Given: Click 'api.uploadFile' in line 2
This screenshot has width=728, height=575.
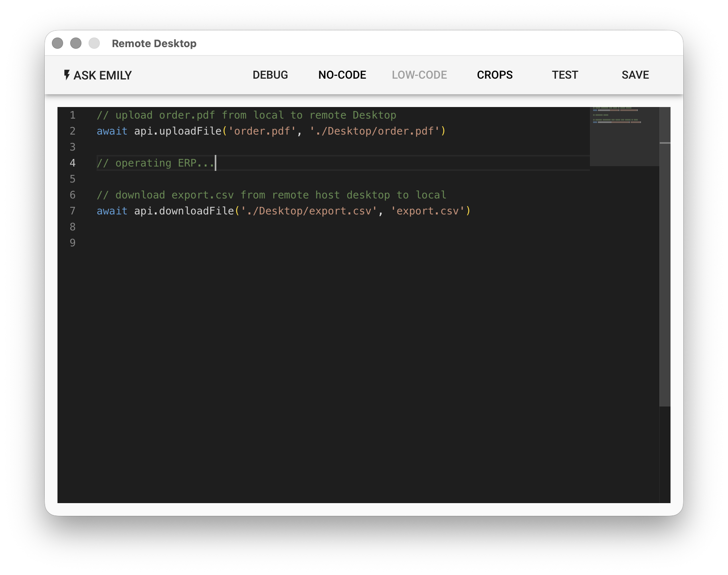Looking at the screenshot, I should (x=178, y=131).
